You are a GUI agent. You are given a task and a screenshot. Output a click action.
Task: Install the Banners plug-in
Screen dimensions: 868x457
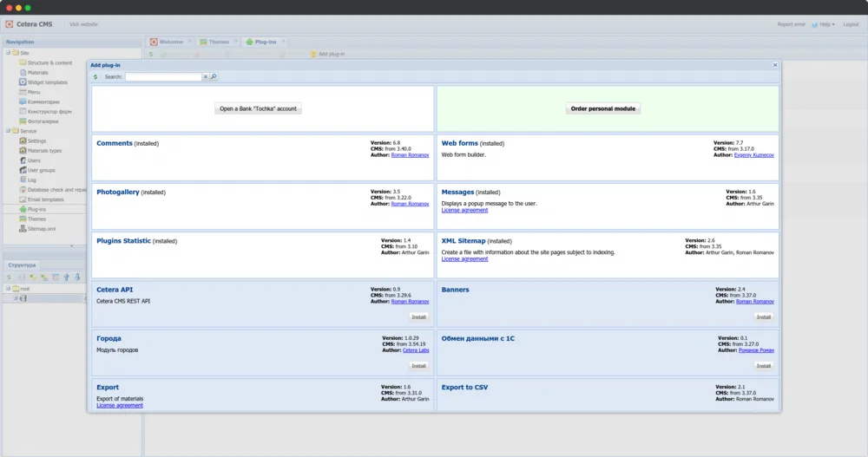pyautogui.click(x=763, y=317)
